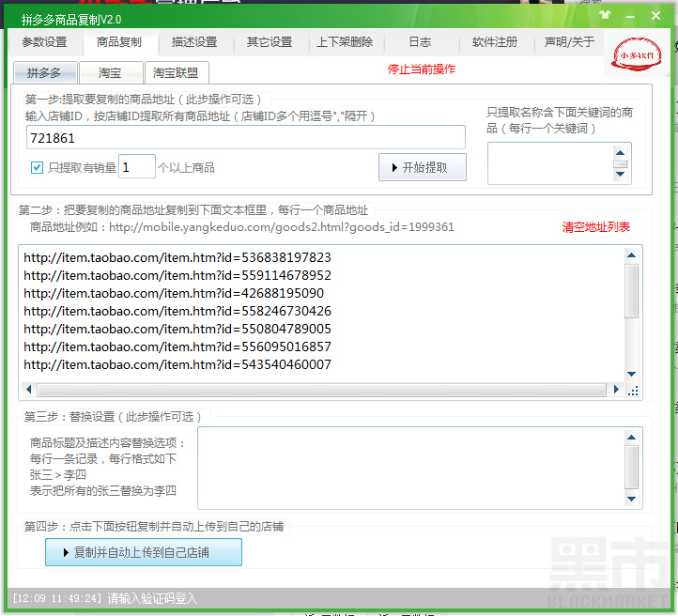Click the 开始提取 button
This screenshot has height=616, width=678.
click(423, 167)
